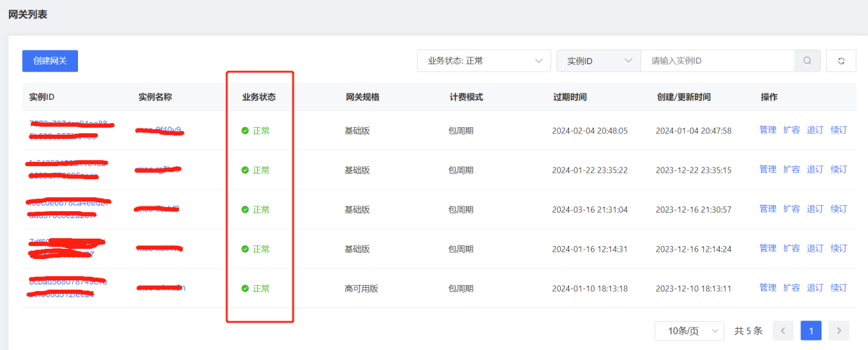Image resolution: width=868 pixels, height=350 pixels.
Task: Click creation time 2023-12-16 12:14:24
Action: (694, 249)
